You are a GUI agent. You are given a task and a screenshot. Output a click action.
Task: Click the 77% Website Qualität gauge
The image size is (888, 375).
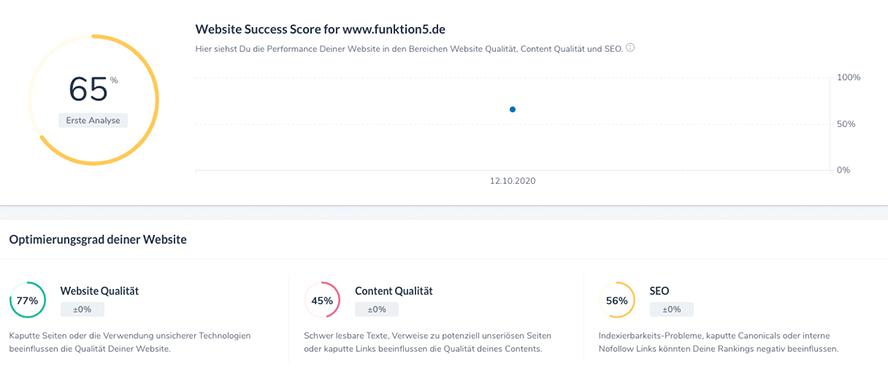pos(27,300)
